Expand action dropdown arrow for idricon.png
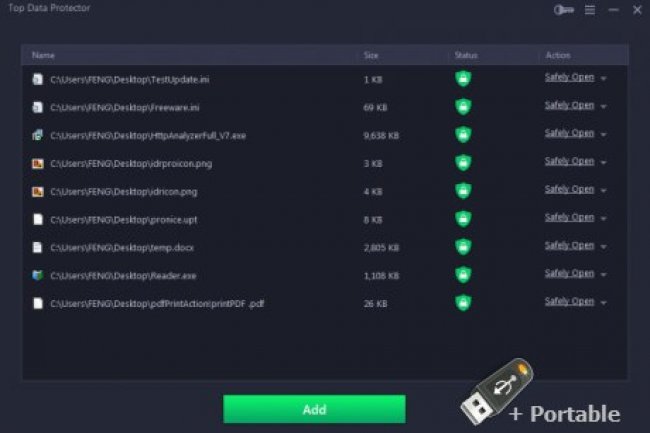Image resolution: width=650 pixels, height=433 pixels. [x=604, y=191]
